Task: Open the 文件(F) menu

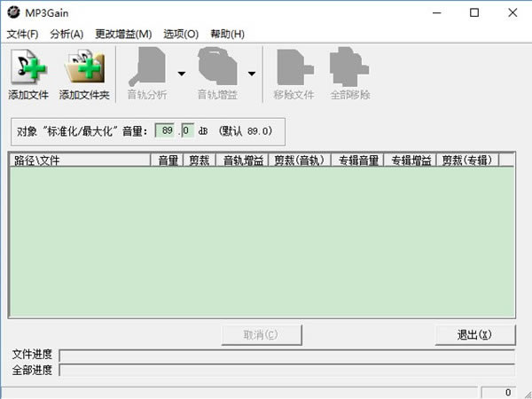Action: [x=22, y=34]
